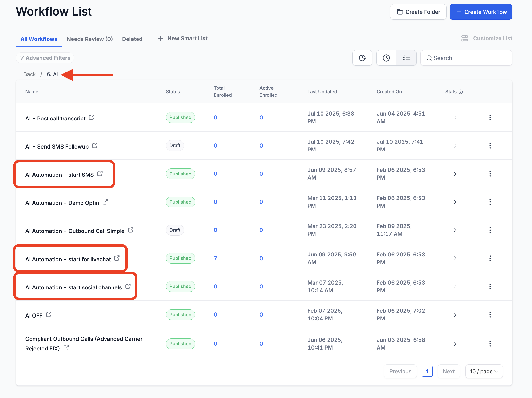Click the recent history clock-arrow icon
This screenshot has width=532, height=398.
pos(362,58)
